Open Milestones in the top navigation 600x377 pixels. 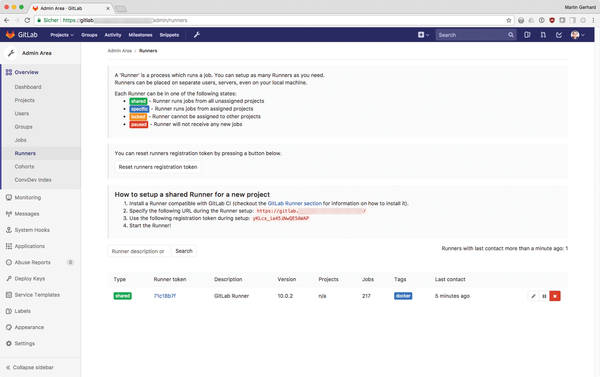click(x=140, y=35)
